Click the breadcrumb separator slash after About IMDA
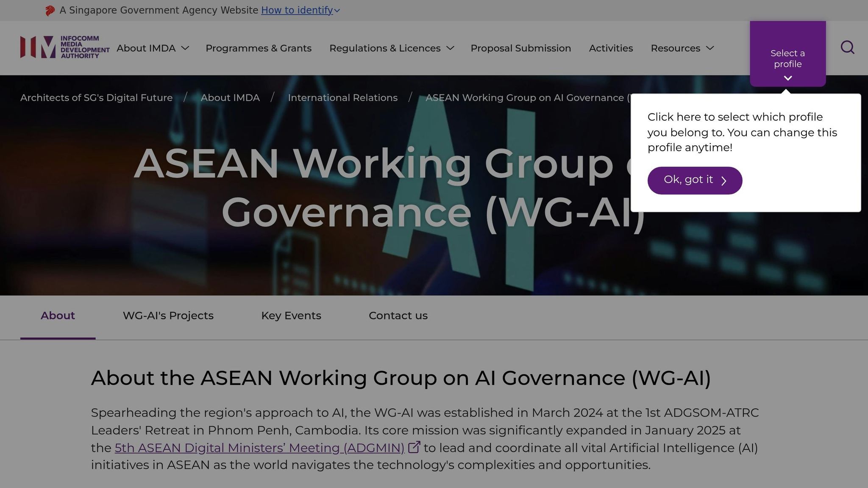 [x=273, y=97]
